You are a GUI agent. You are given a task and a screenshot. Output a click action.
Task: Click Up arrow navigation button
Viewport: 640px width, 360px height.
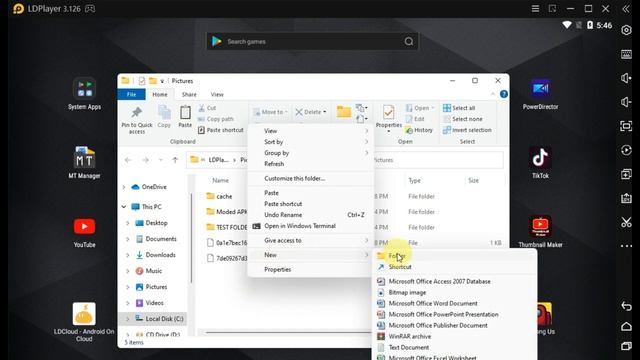[x=175, y=160]
